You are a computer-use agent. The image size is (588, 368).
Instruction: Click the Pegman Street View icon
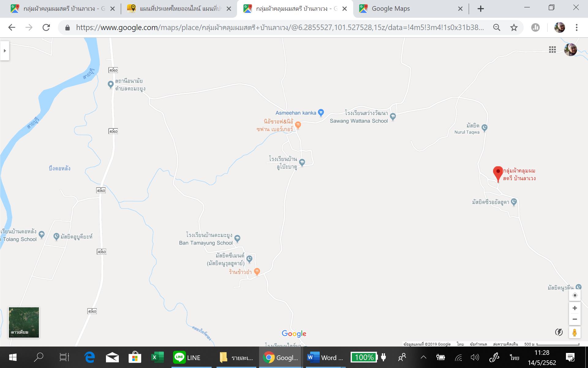click(575, 332)
